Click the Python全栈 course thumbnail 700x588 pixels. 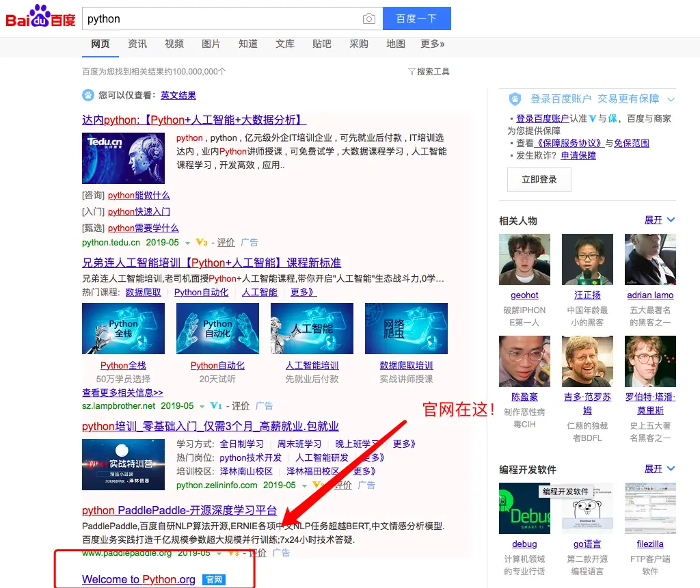(x=123, y=329)
